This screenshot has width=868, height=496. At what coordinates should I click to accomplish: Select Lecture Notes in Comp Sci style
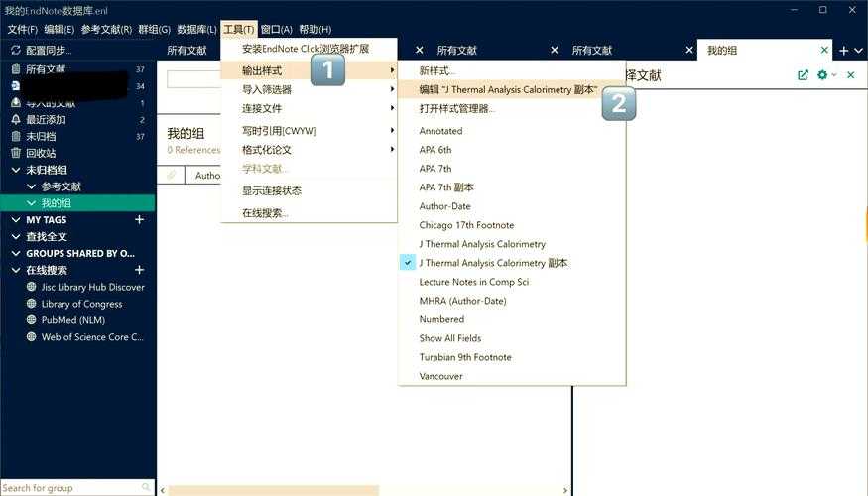[x=474, y=282]
